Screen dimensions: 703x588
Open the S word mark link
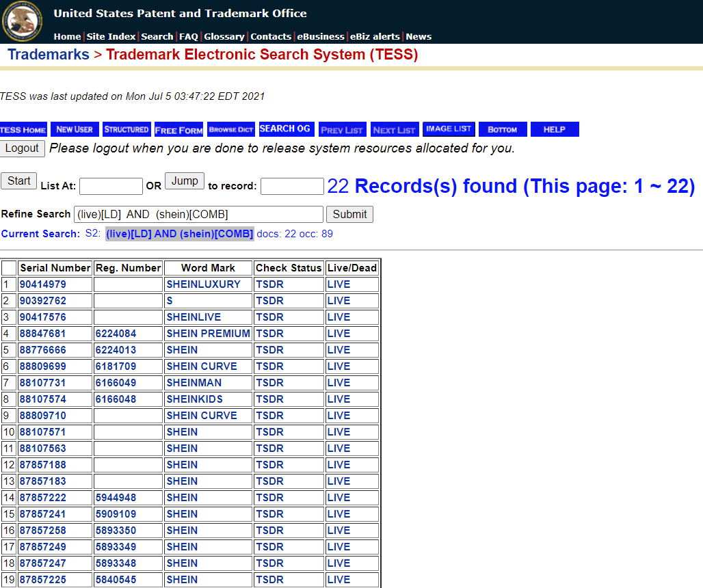[x=170, y=301]
